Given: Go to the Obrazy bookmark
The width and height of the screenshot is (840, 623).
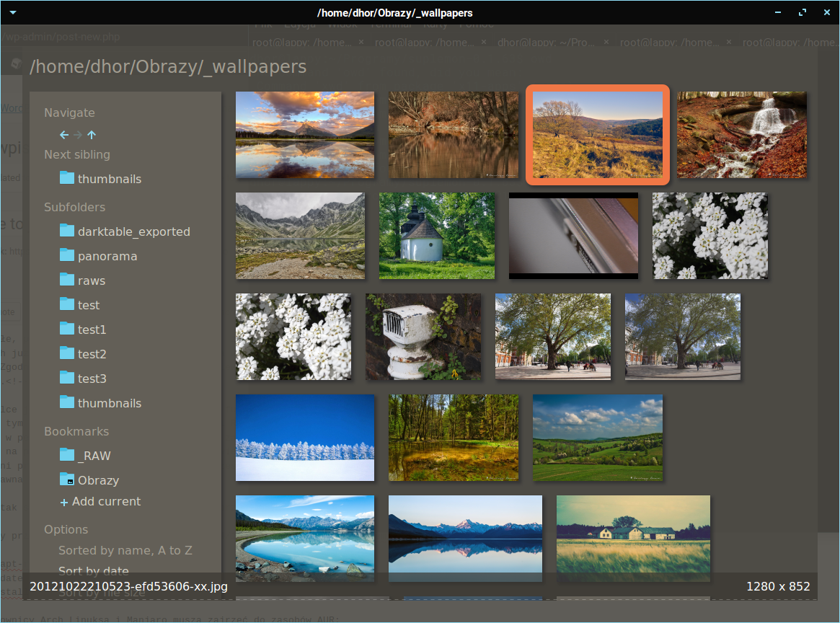Looking at the screenshot, I should [89, 480].
